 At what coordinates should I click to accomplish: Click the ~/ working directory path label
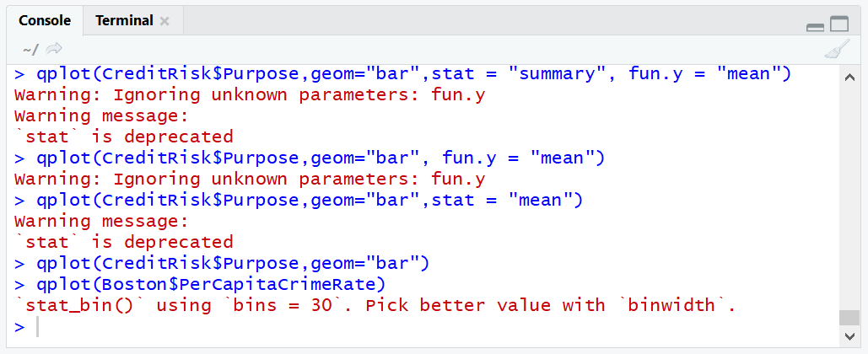pos(30,49)
